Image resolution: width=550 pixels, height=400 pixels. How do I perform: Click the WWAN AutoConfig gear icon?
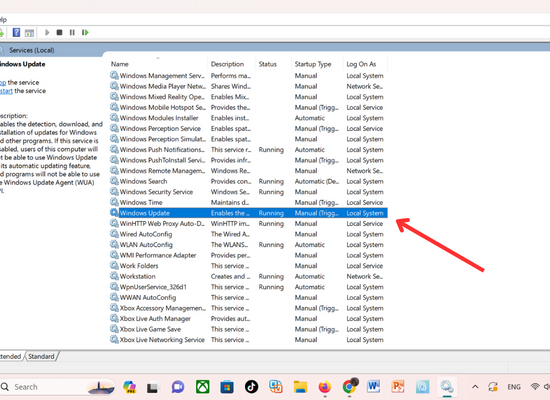pyautogui.click(x=114, y=297)
